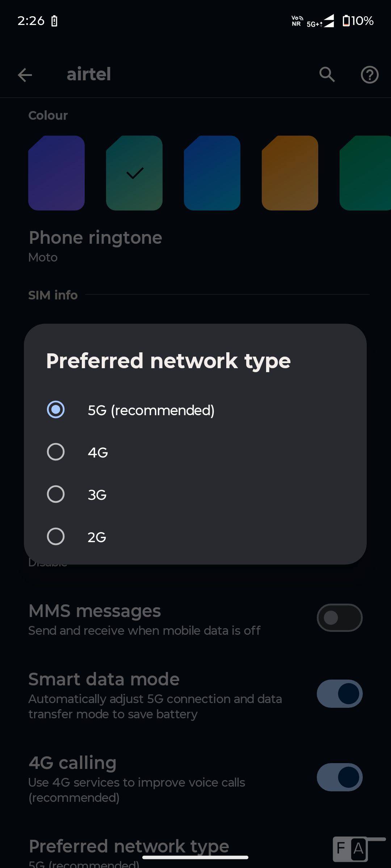391x868 pixels.
Task: Select the 5G (recommended) radio button
Action: [56, 410]
